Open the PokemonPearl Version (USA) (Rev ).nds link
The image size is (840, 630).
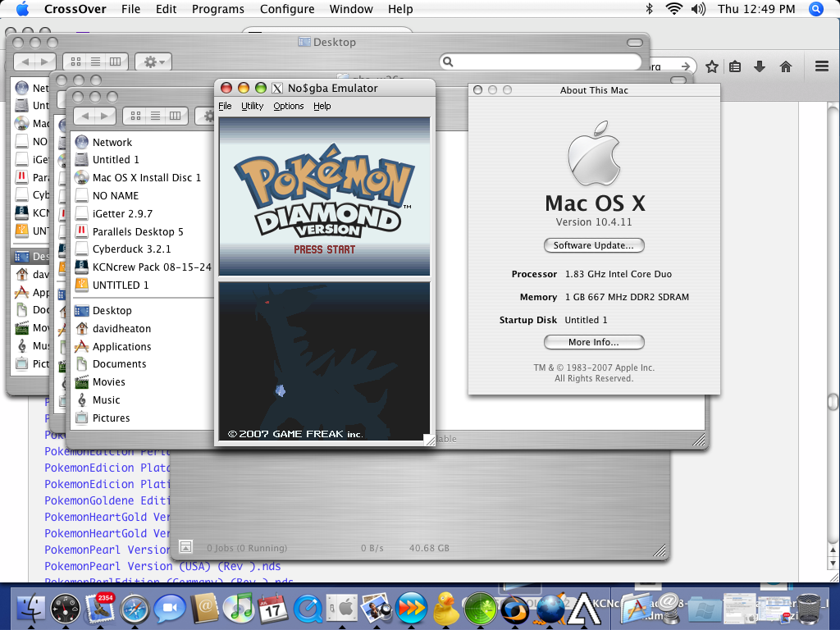point(162,566)
